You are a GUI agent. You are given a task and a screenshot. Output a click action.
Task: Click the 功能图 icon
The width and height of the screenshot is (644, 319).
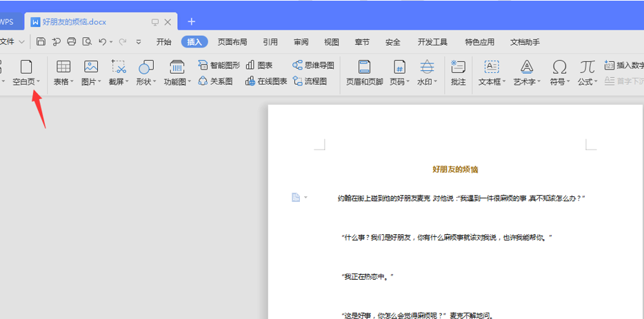tap(177, 67)
